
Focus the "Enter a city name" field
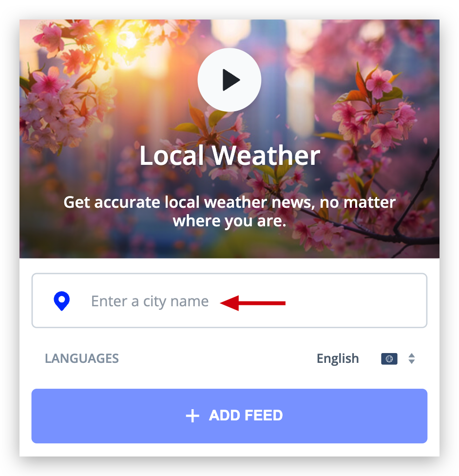[229, 300]
